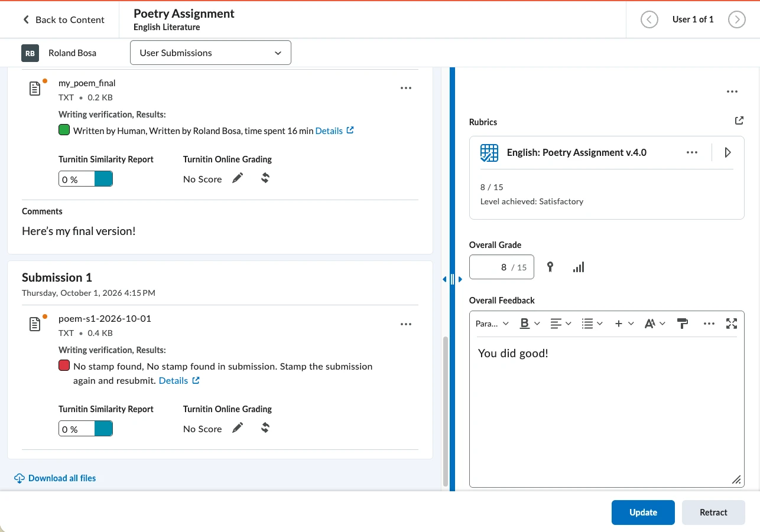The image size is (760, 532).
Task: Open the statistics bars icon beside Overall Grade
Action: (579, 267)
